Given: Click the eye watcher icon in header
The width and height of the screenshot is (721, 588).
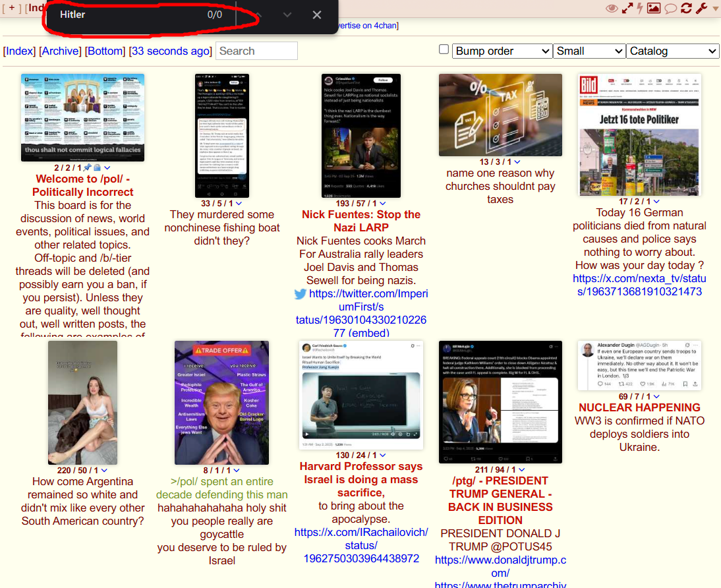Looking at the screenshot, I should tap(612, 9).
